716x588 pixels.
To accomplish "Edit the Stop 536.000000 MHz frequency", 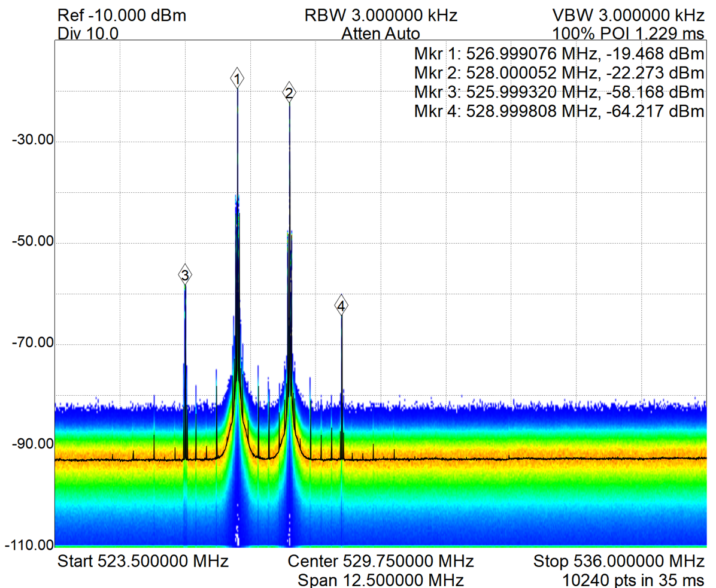I will click(x=618, y=562).
